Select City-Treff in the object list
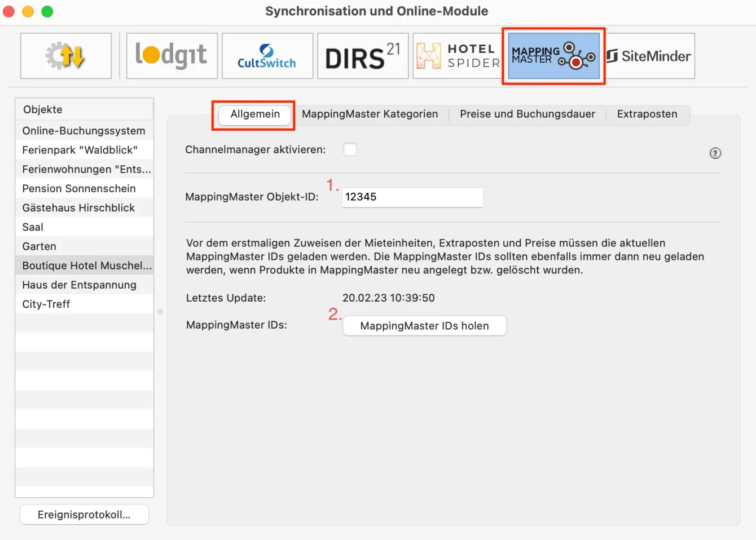The height and width of the screenshot is (540, 756). tap(84, 304)
